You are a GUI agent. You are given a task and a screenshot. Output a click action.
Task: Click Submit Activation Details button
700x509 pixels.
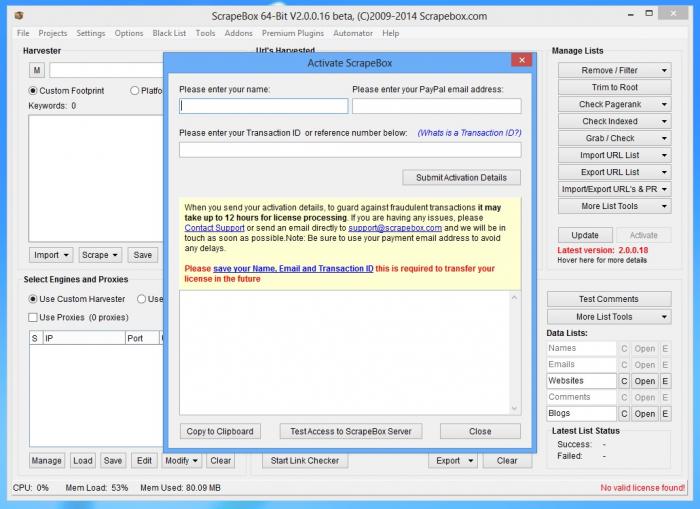point(462,177)
